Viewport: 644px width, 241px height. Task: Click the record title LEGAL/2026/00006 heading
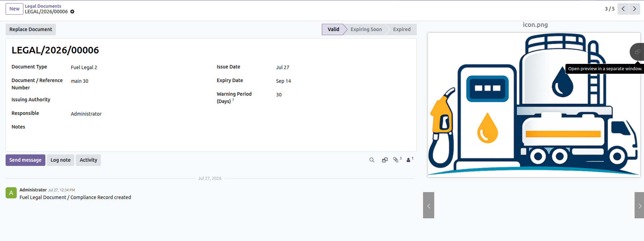(55, 50)
